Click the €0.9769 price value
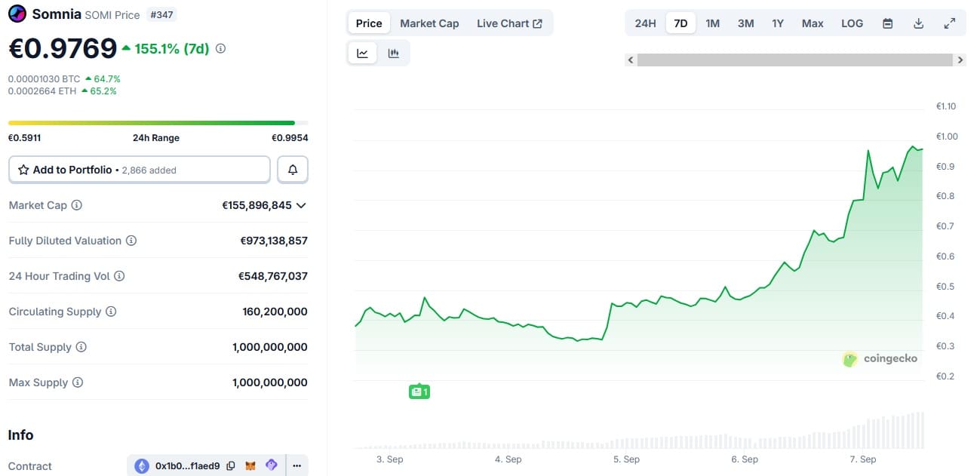Image resolution: width=980 pixels, height=476 pixels. 63,48
